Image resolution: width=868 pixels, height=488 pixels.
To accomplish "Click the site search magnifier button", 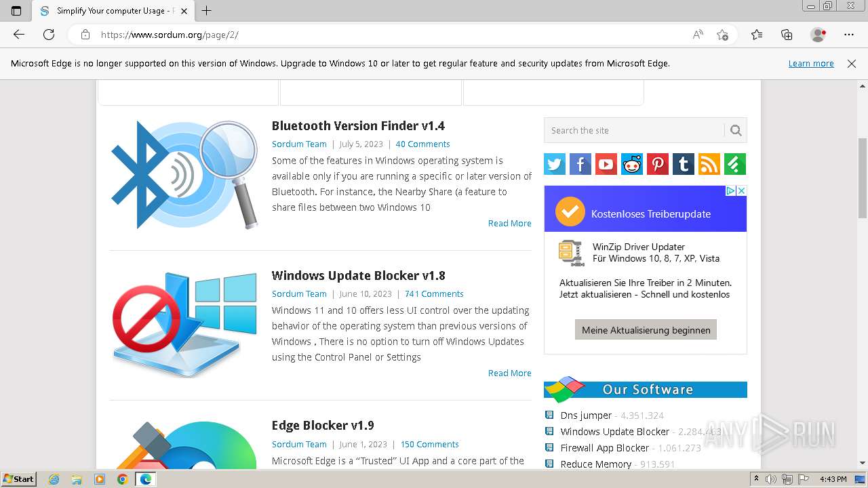I will 736,130.
